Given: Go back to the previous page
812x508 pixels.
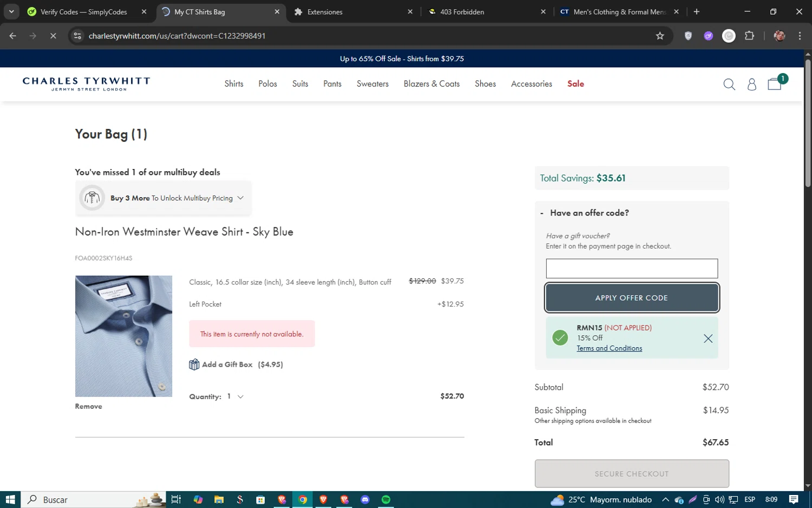Looking at the screenshot, I should pos(13,36).
